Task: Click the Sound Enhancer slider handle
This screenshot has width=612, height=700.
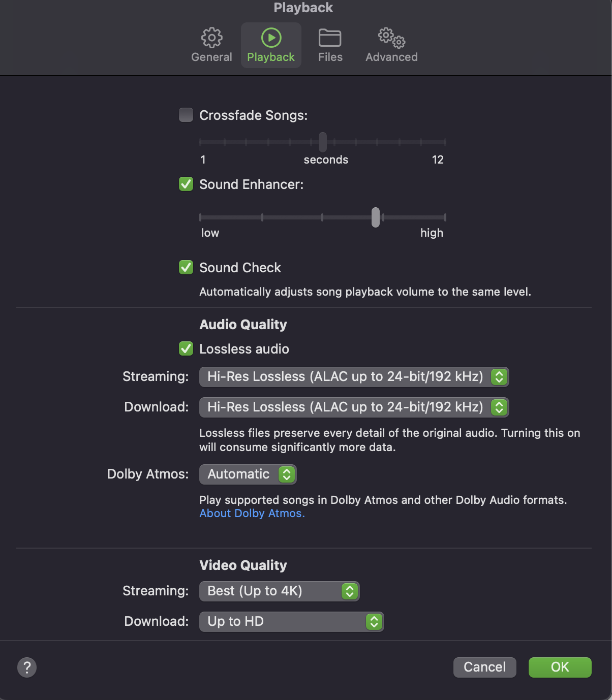Action: [376, 217]
